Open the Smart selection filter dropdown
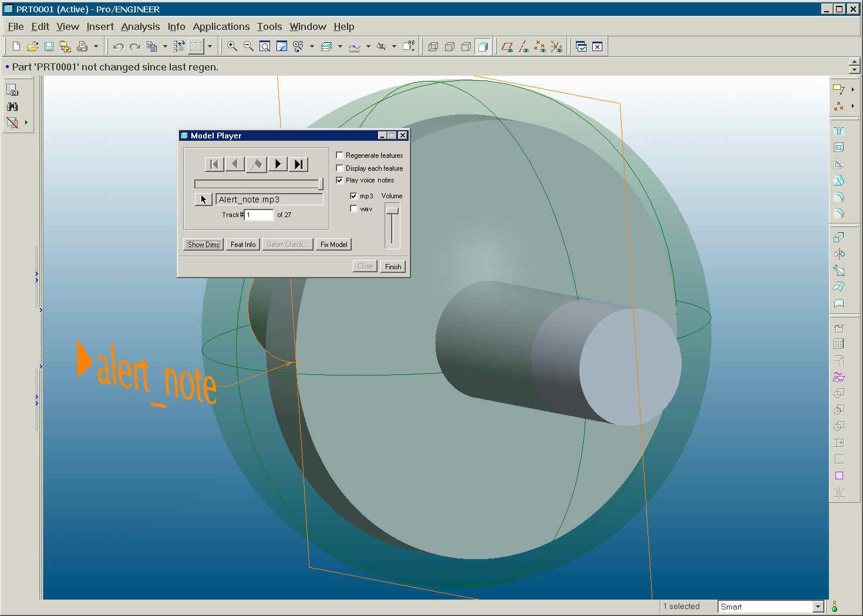 [x=818, y=607]
